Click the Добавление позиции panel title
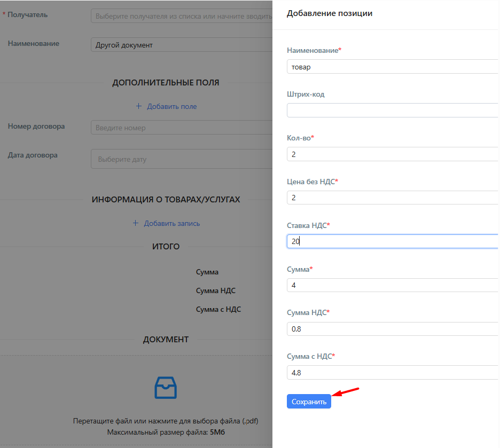The width and height of the screenshot is (500, 448). (330, 13)
